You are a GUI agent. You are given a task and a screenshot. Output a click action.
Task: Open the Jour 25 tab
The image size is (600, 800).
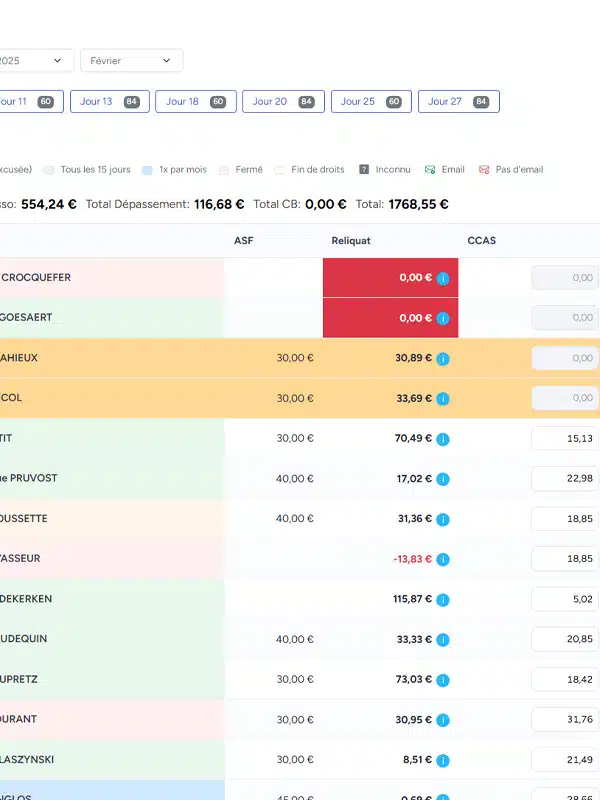point(371,102)
